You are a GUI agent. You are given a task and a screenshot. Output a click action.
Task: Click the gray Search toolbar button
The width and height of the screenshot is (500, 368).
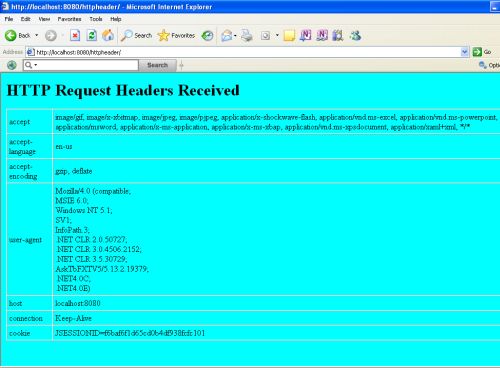(x=157, y=65)
